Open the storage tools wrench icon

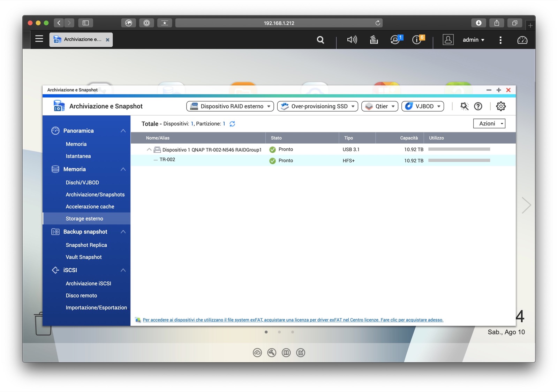464,106
